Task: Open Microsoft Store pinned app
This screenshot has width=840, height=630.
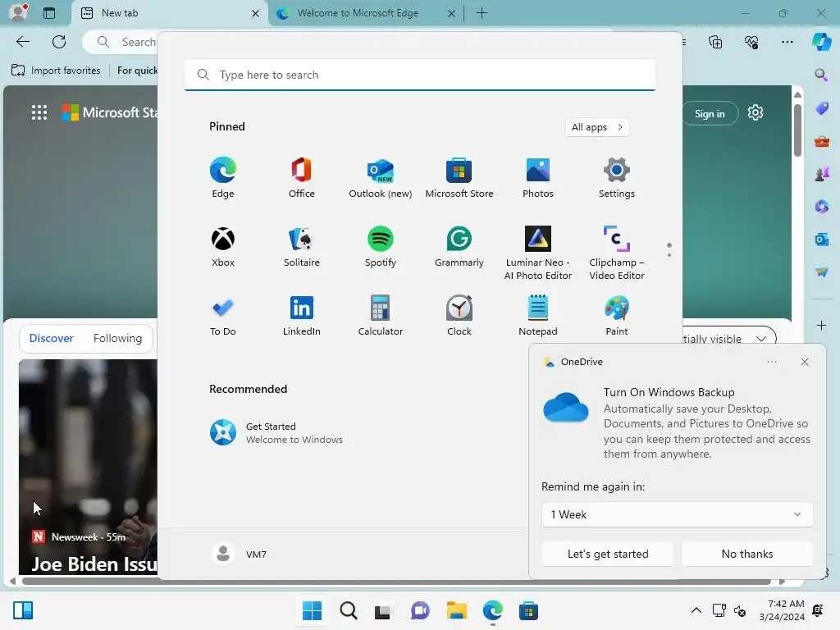Action: click(459, 177)
